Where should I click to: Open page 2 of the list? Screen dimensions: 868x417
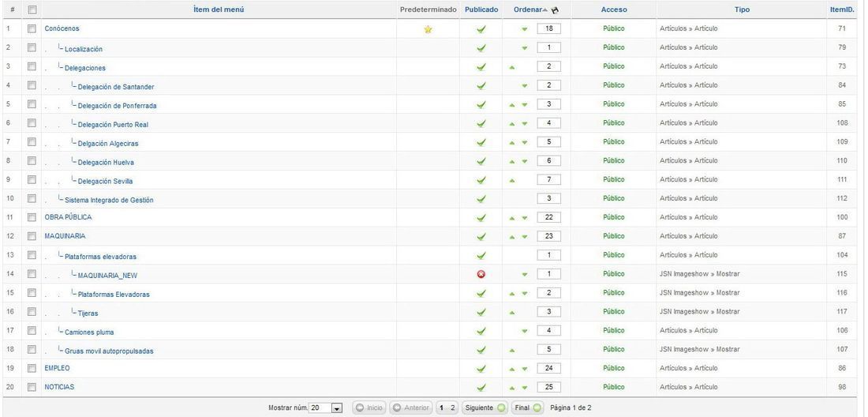tap(452, 408)
